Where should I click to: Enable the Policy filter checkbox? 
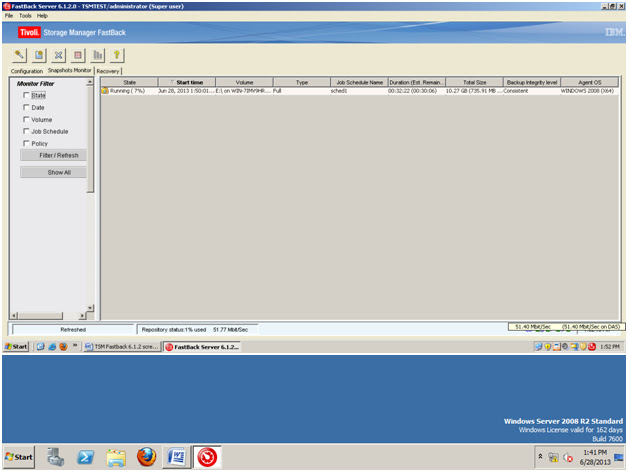tap(26, 143)
